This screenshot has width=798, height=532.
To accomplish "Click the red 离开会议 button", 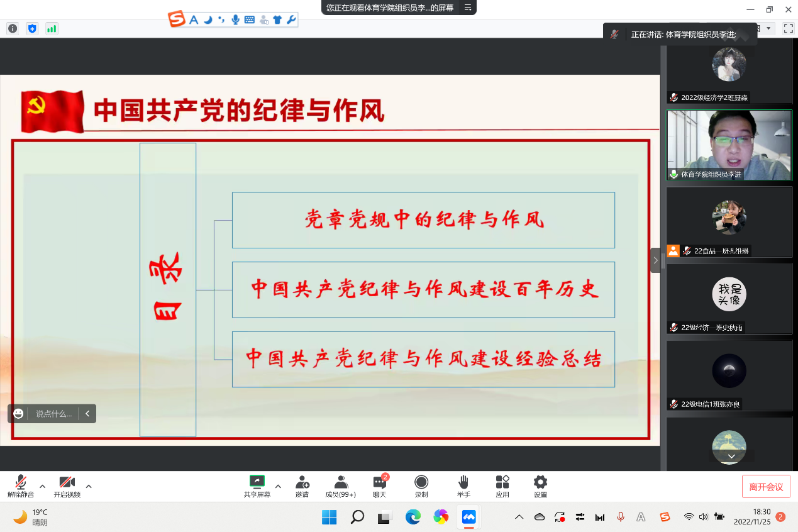I will [x=766, y=487].
